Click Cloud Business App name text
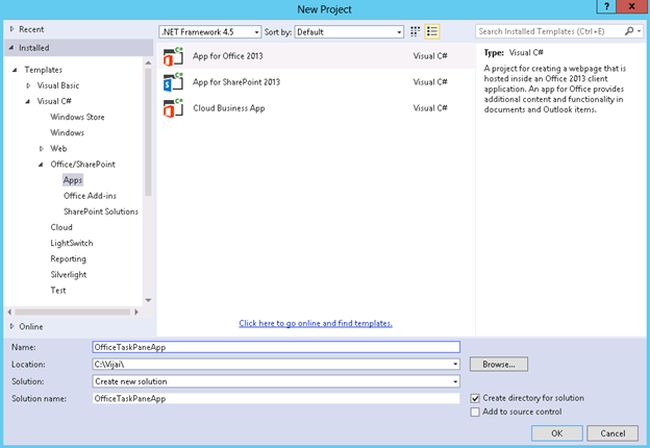Viewport: 650px width, 448px height. (229, 108)
